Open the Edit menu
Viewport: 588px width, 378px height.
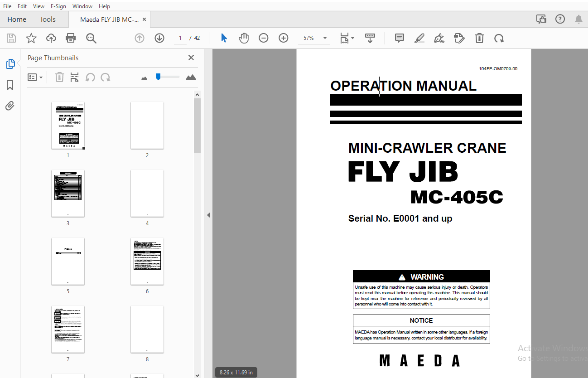click(x=22, y=6)
